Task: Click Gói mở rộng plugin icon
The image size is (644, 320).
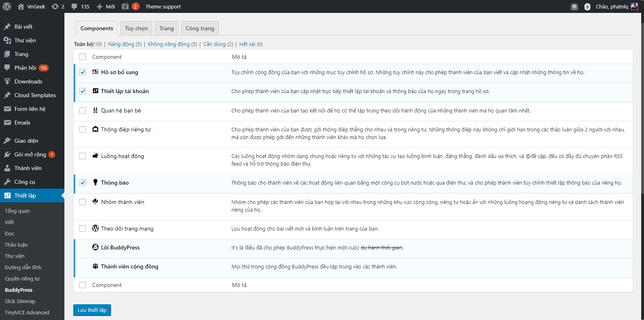Action: coord(7,154)
